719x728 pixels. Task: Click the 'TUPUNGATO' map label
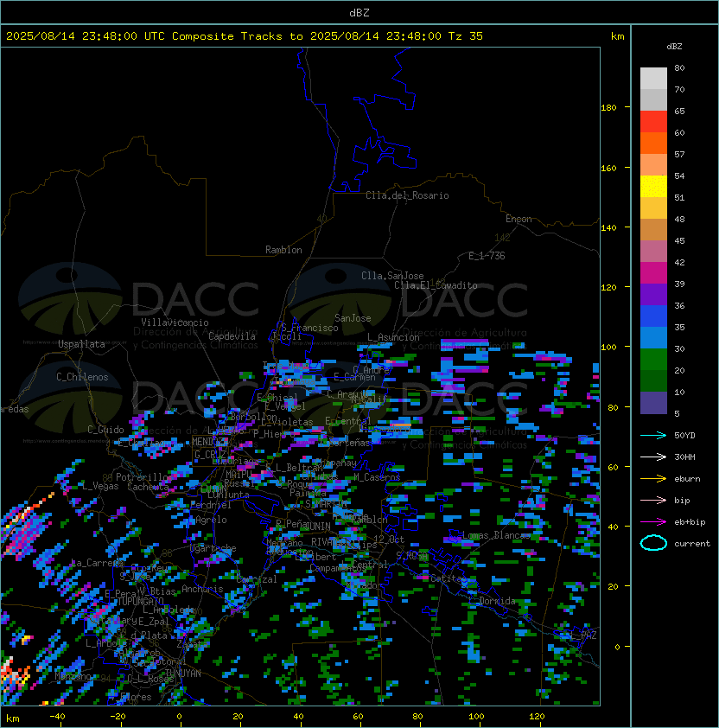coord(140,601)
